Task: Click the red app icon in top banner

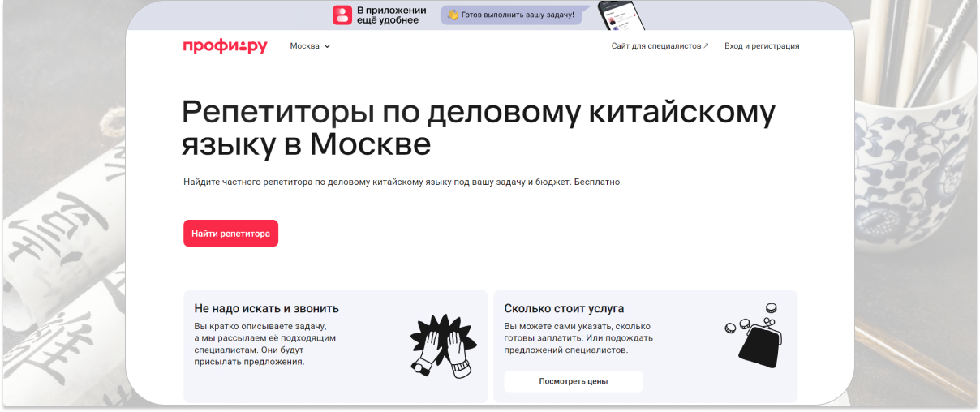Action: tap(343, 15)
